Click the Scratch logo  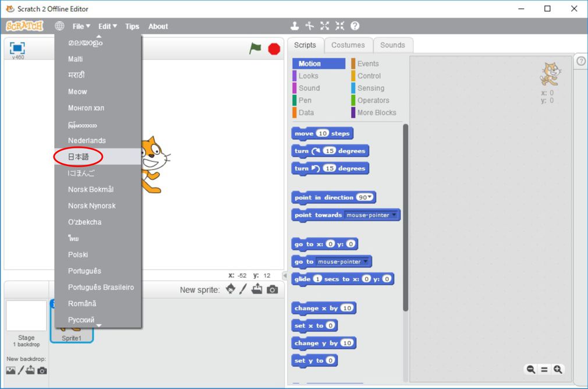25,26
